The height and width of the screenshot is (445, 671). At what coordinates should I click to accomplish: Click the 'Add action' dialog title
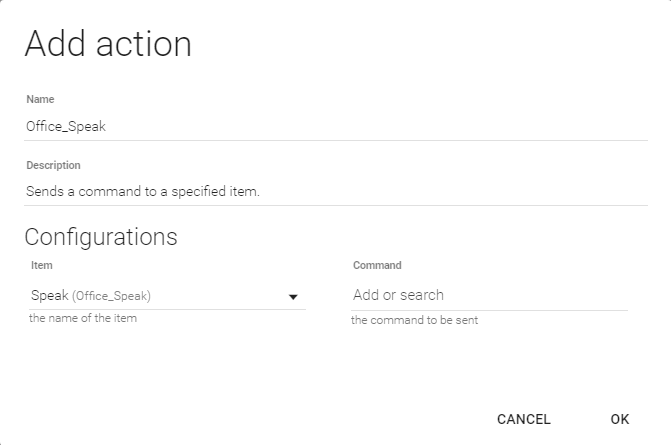click(x=108, y=44)
